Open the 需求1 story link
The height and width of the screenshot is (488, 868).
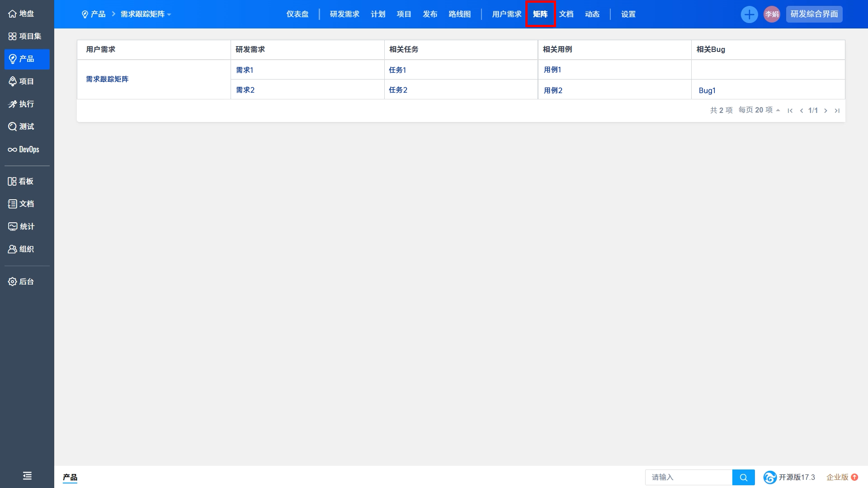tap(245, 70)
